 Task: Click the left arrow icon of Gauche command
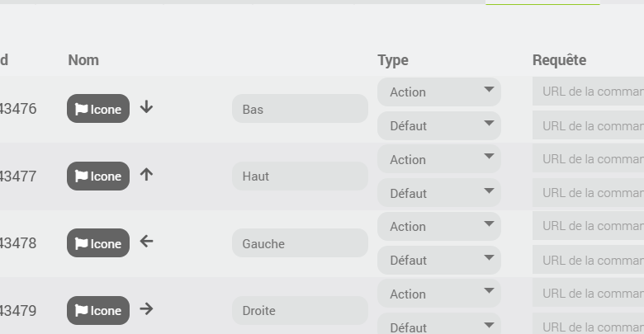[x=146, y=242]
